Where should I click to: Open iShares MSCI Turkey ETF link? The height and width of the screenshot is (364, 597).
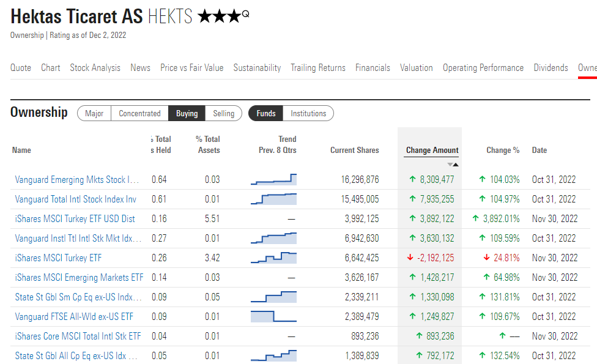click(x=58, y=258)
